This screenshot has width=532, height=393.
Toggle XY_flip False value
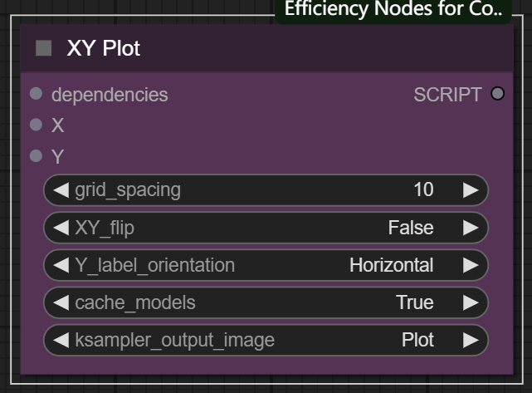410,228
